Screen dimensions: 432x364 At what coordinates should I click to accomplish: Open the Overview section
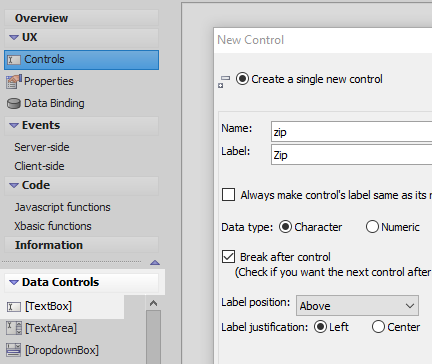pyautogui.click(x=41, y=18)
